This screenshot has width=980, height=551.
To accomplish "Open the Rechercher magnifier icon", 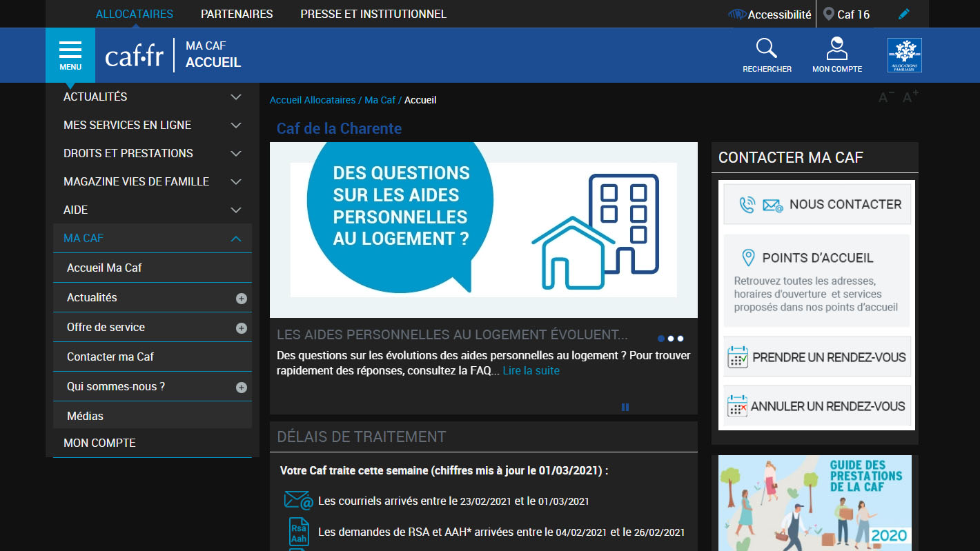I will click(x=767, y=48).
